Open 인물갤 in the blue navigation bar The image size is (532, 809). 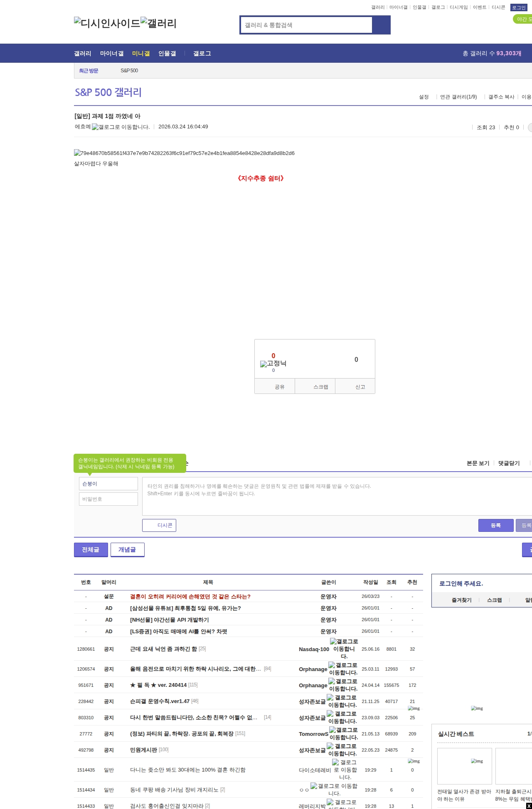coord(167,54)
